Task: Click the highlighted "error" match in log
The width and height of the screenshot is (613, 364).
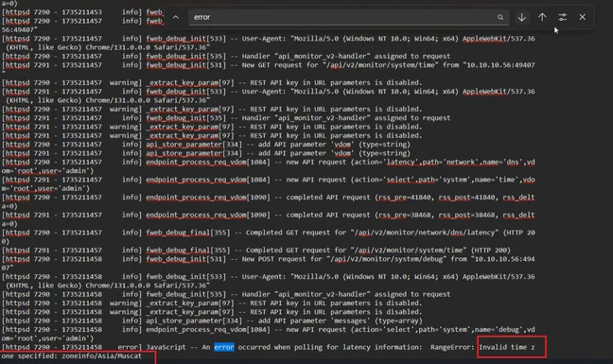Action: tap(224, 347)
